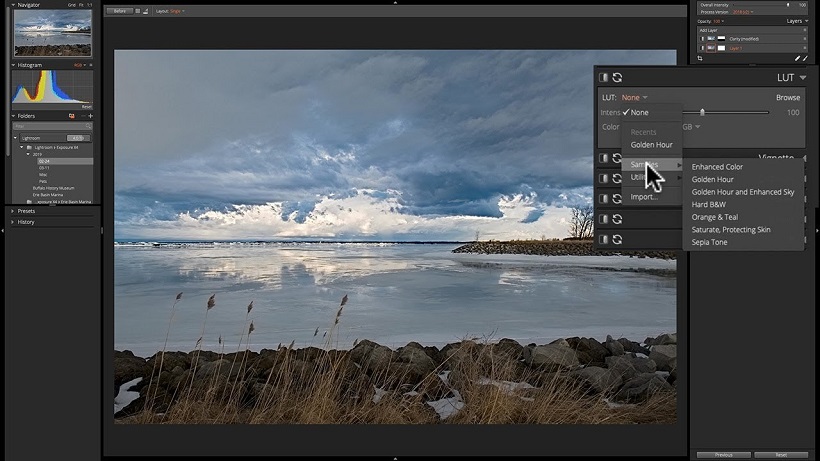Toggle visibility of Layer 1
The image size is (820, 461).
(702, 48)
